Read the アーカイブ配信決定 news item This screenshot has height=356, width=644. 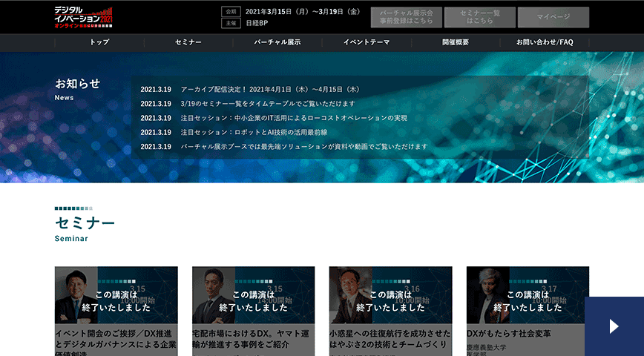click(x=269, y=90)
